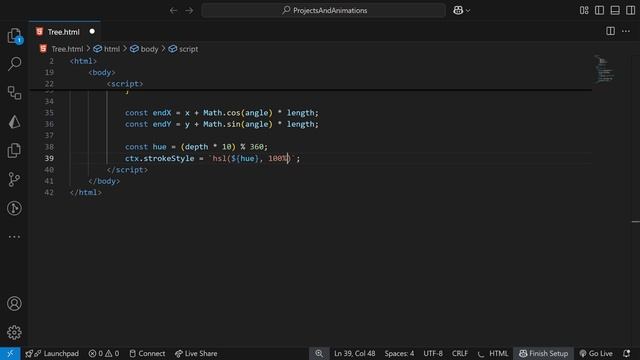640x360 pixels.
Task: Click the zoom magnifier in status bar
Action: coord(319,353)
